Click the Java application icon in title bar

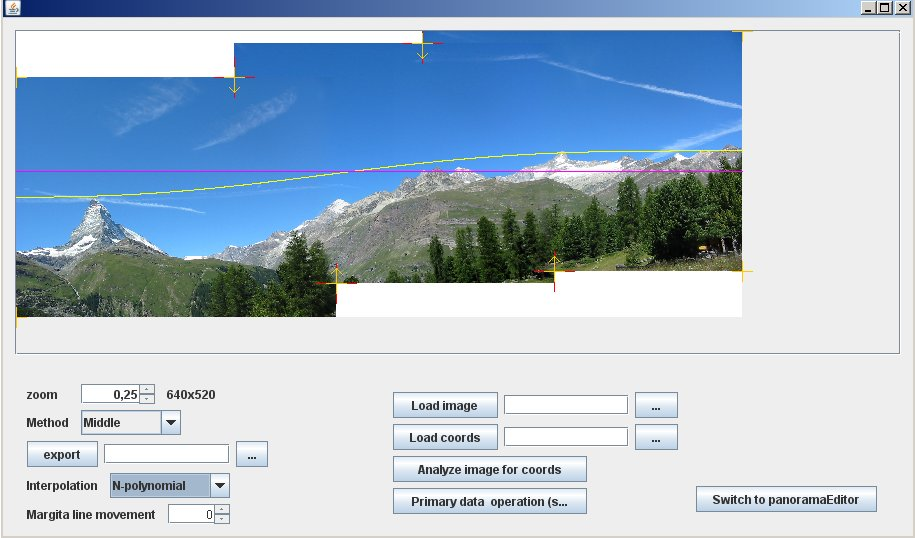[12, 8]
